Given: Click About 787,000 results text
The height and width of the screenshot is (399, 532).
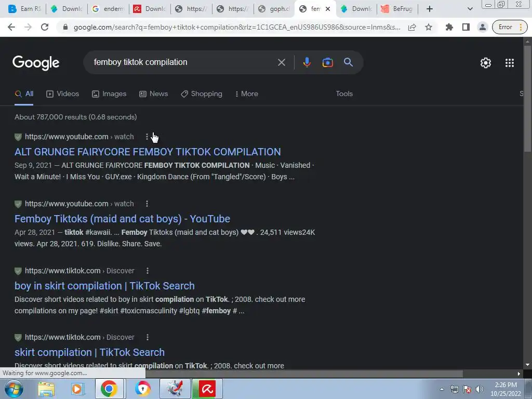Looking at the screenshot, I should tap(76, 117).
